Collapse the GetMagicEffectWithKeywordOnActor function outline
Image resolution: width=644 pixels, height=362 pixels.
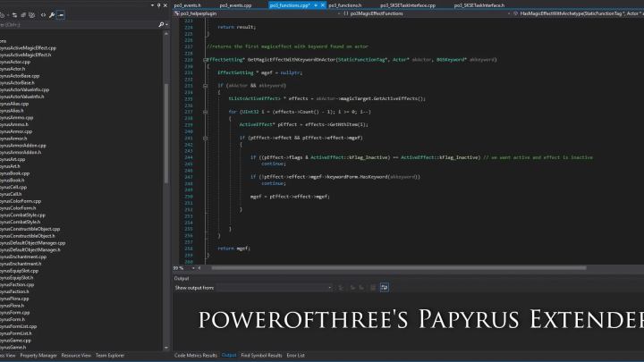tap(205, 60)
